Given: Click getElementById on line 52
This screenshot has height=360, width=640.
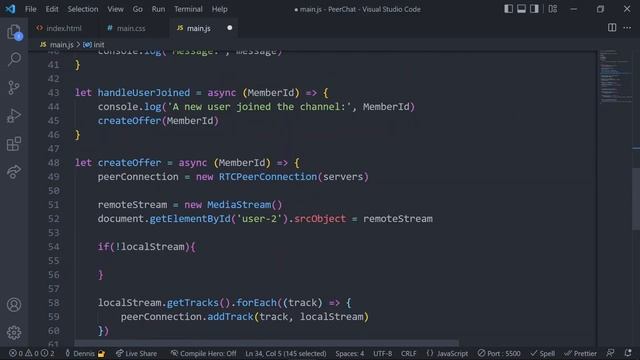Looking at the screenshot, I should (x=190, y=219).
